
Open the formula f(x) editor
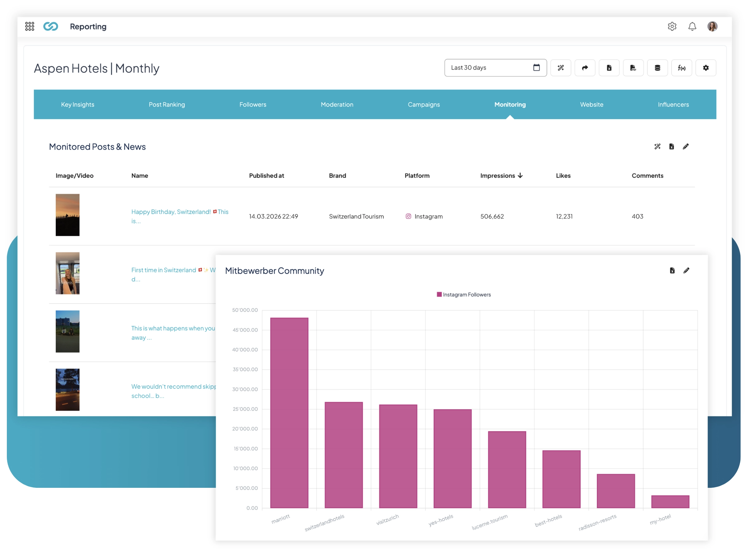coord(681,68)
